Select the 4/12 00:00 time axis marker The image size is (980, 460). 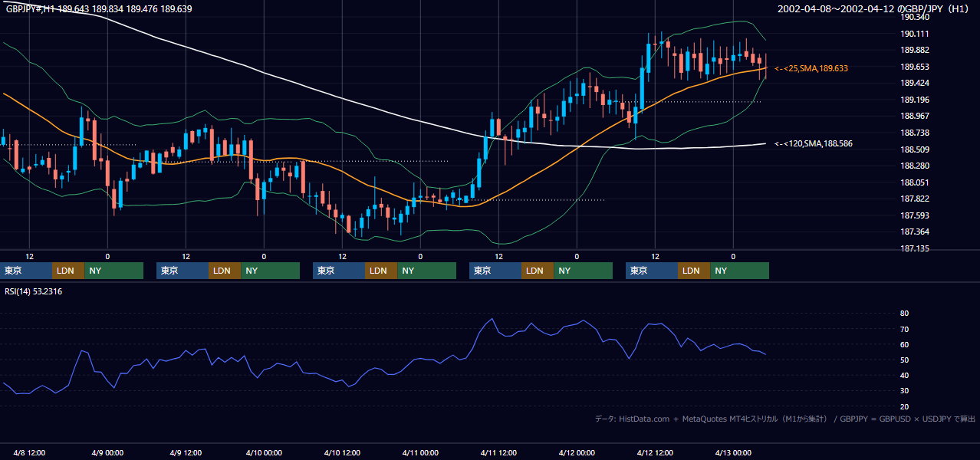(x=577, y=453)
